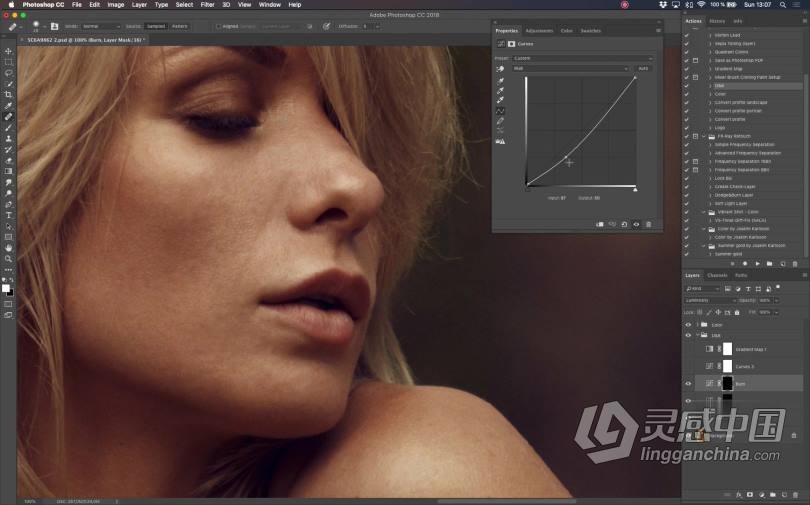Image resolution: width=810 pixels, height=505 pixels.
Task: Toggle checkmark for Save as Photoshop PDF action
Action: 687,60
